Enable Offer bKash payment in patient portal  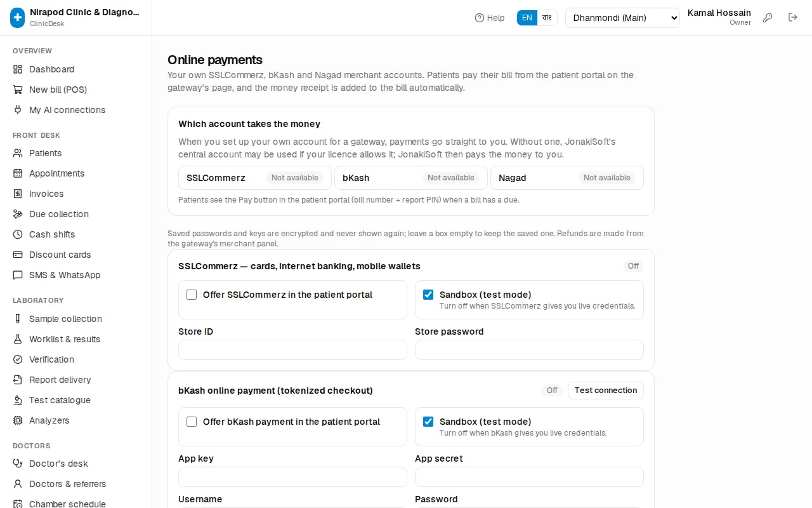(x=192, y=422)
